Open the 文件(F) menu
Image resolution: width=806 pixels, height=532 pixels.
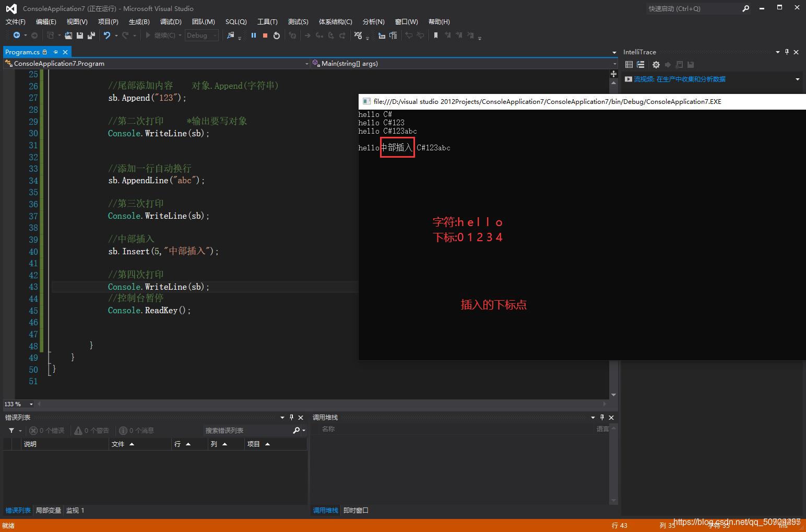(16, 22)
